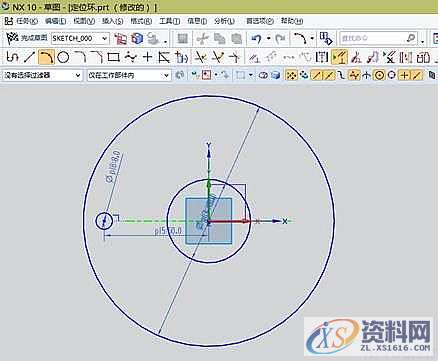Select the Offset Curve tool
Viewport: 438px width, 361px height.
(x=164, y=57)
